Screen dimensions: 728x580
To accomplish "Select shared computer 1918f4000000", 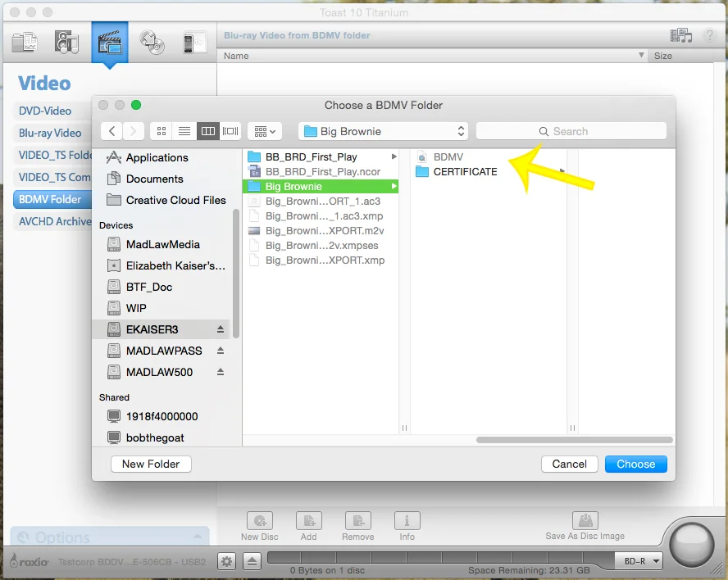I will (162, 417).
